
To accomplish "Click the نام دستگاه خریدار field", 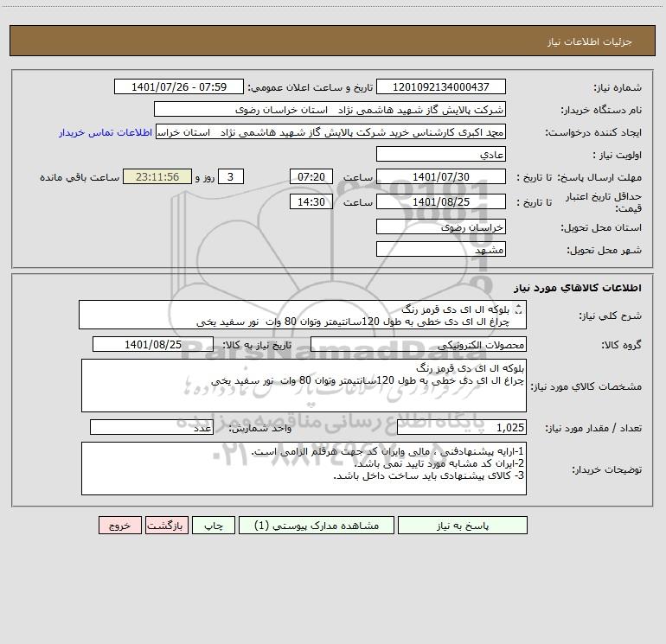I will pos(330,109).
